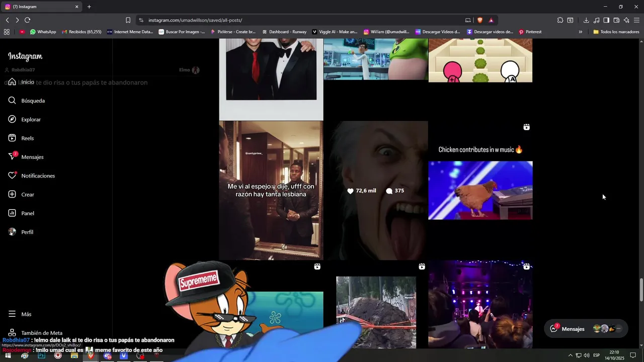Reload the Instagram page
This screenshot has width=644, height=362.
pos(27,20)
